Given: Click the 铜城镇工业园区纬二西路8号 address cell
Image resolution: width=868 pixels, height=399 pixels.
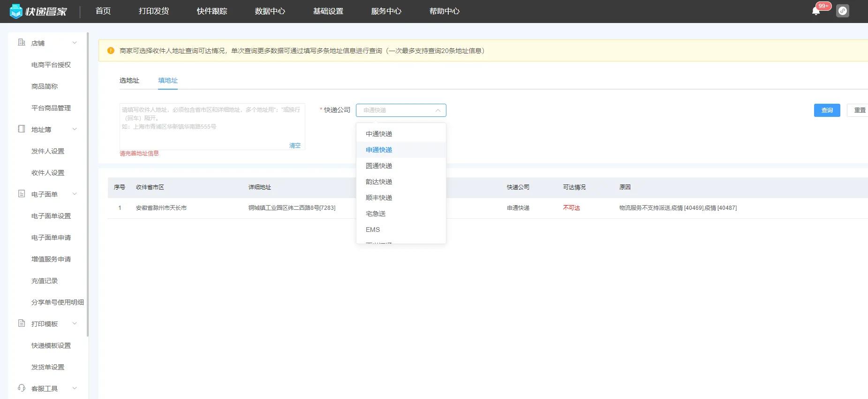Looking at the screenshot, I should tap(292, 208).
